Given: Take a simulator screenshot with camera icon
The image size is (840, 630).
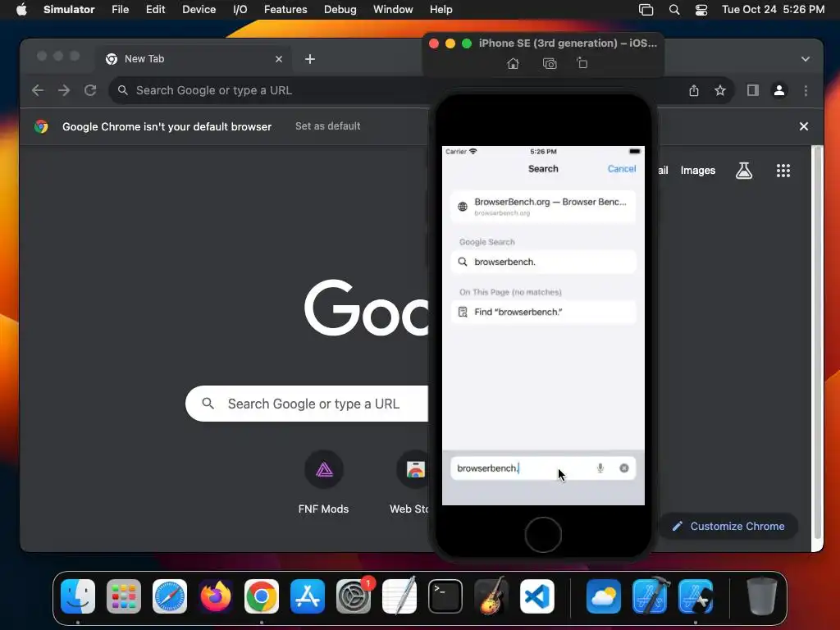Looking at the screenshot, I should 550,64.
